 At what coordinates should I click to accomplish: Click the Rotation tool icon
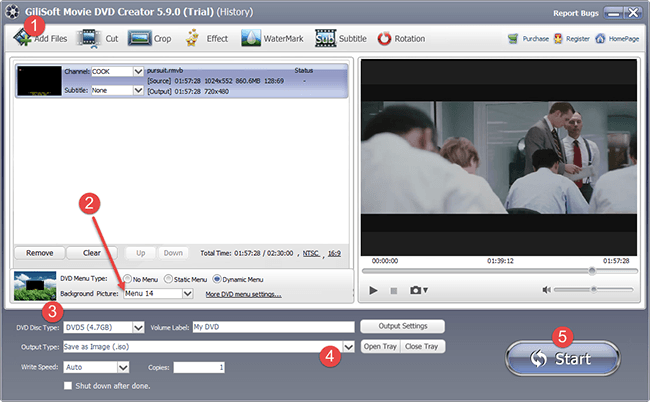386,39
